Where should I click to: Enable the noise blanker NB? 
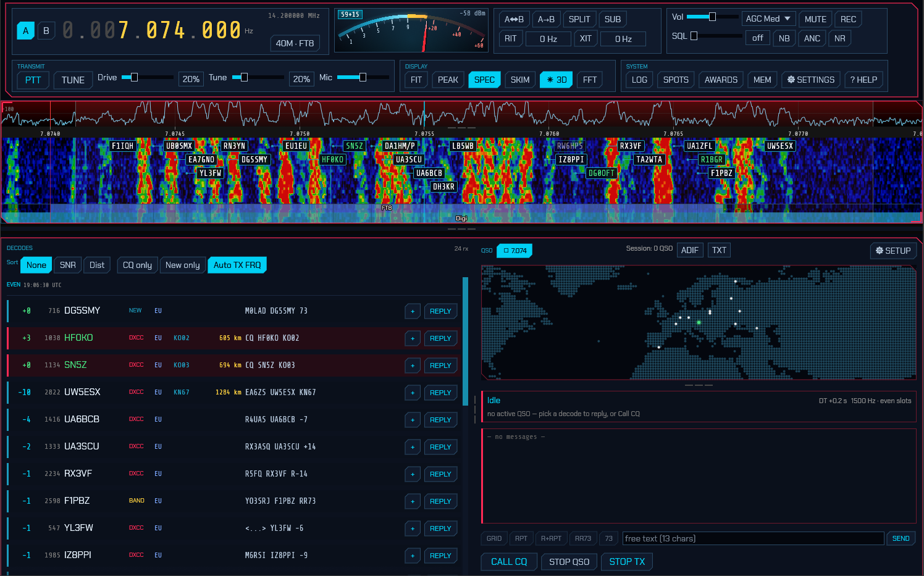point(784,38)
